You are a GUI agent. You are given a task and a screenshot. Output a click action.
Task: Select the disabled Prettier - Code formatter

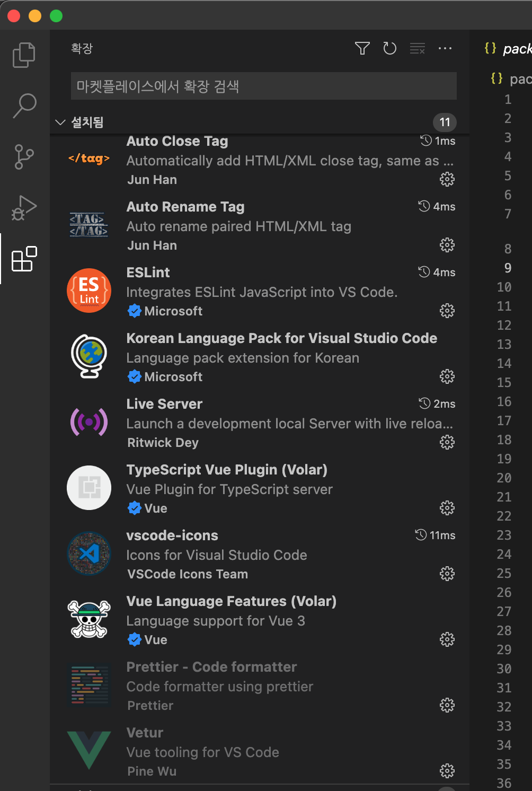tap(260, 685)
